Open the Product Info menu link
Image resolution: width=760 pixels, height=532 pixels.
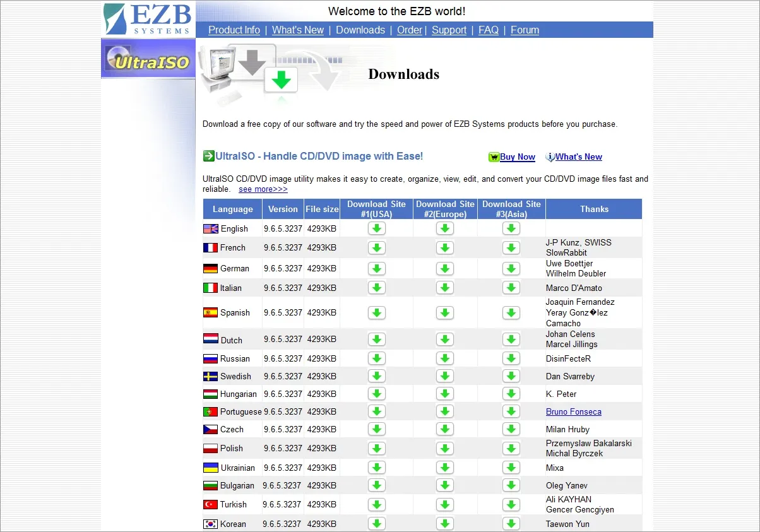point(234,30)
